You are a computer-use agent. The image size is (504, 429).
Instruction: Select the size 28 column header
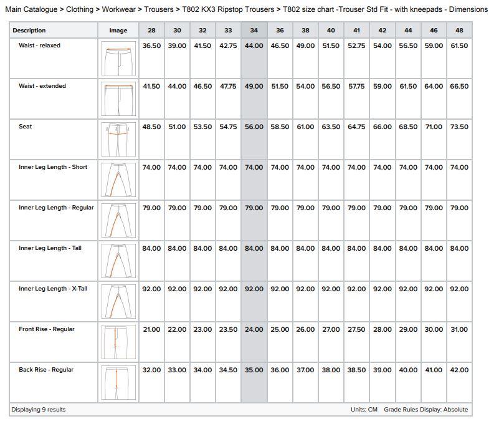coord(151,31)
